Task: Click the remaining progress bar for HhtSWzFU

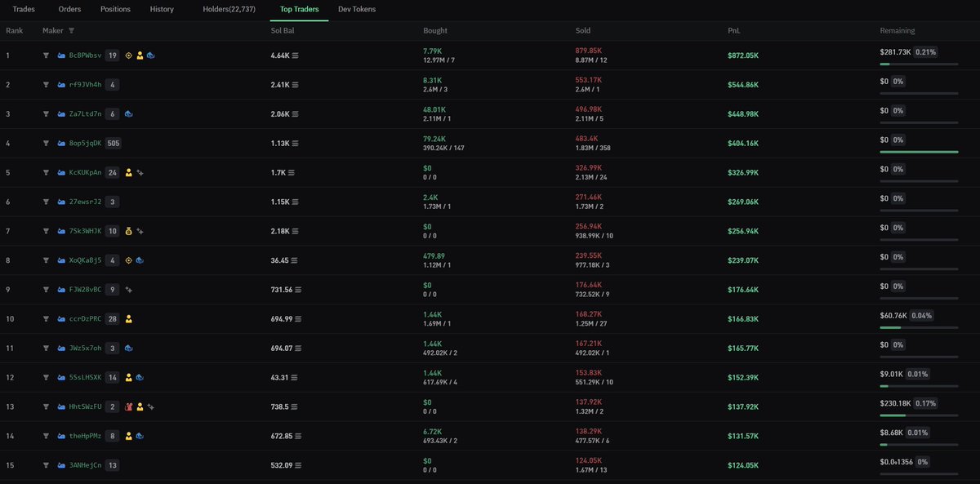Action: click(x=919, y=415)
